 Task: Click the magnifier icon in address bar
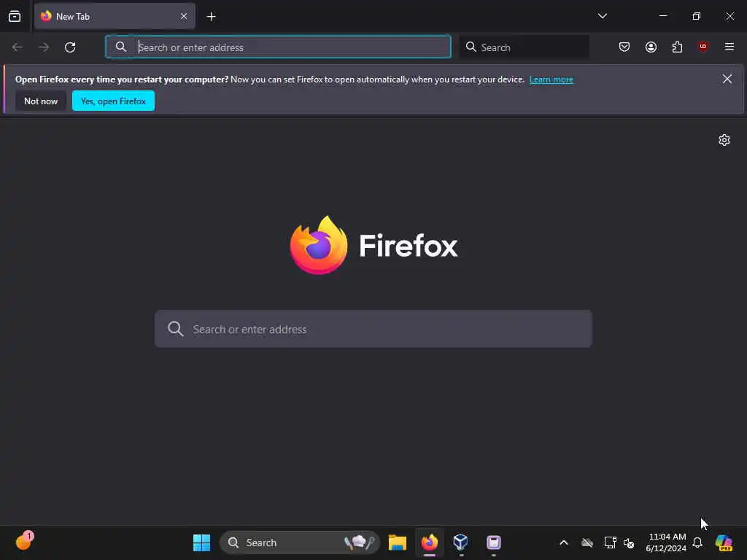coord(121,47)
